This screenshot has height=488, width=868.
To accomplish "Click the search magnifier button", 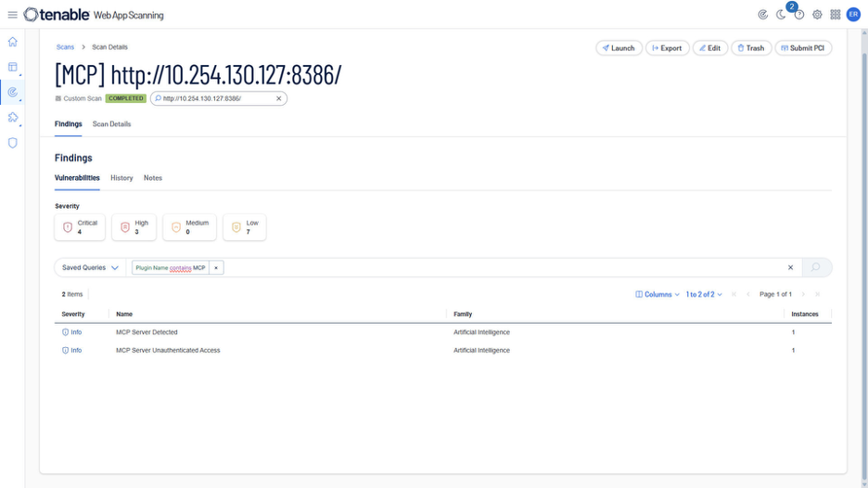I will point(816,267).
